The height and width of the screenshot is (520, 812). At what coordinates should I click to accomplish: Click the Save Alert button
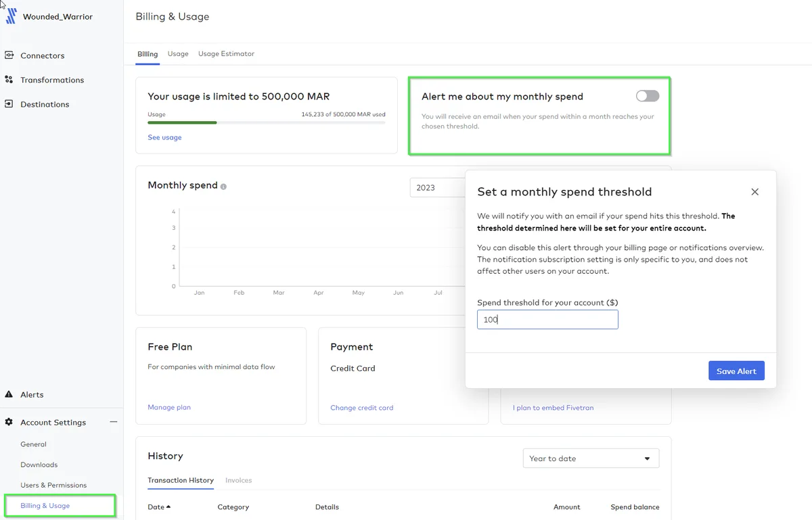[x=736, y=371]
